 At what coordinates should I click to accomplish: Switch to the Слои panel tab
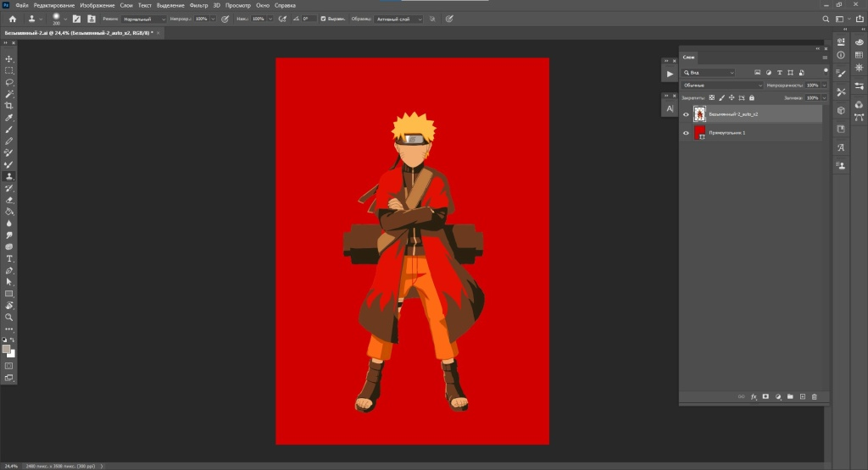(688, 57)
